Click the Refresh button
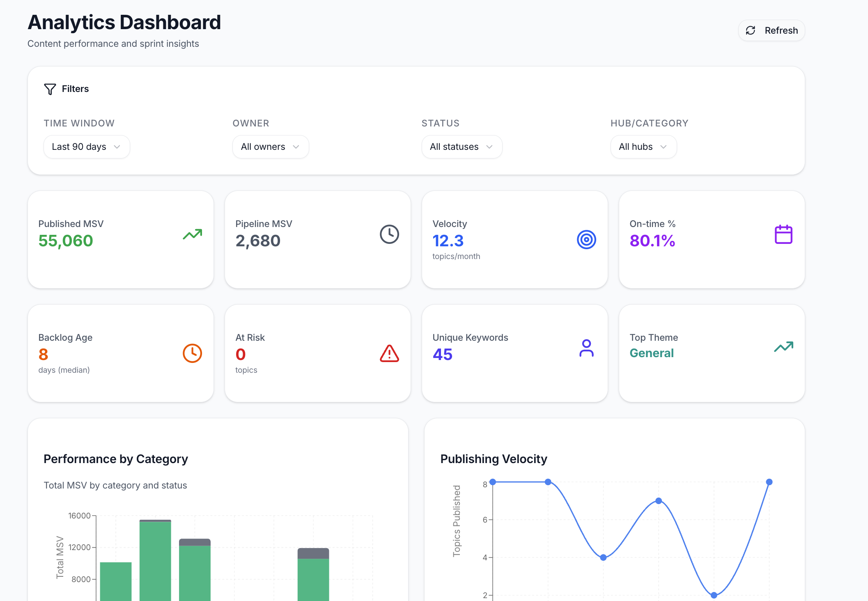The image size is (868, 601). tap(771, 30)
